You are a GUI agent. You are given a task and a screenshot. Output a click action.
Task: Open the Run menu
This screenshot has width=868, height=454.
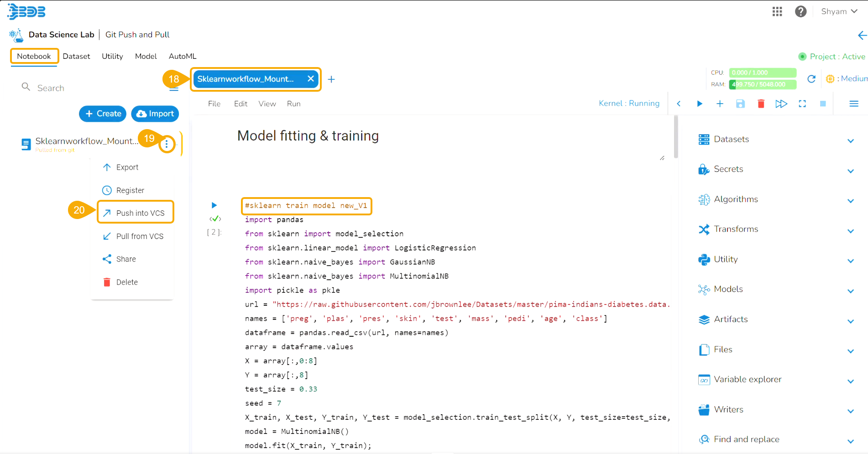point(293,104)
